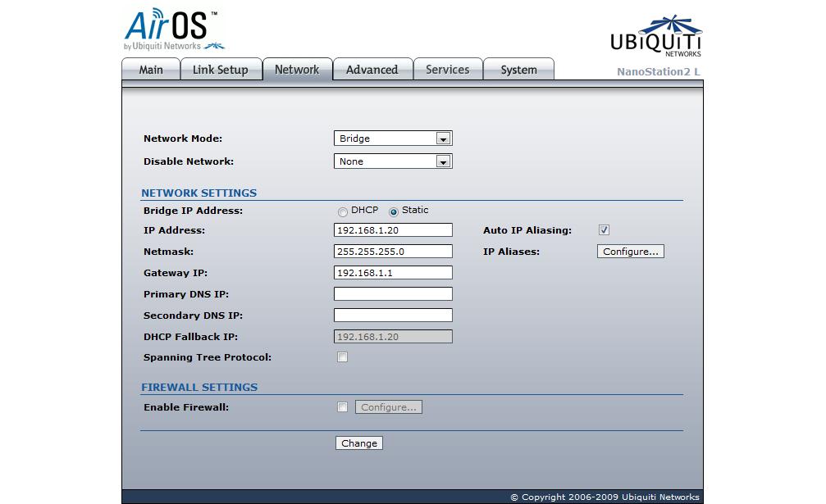The width and height of the screenshot is (826, 504).
Task: Click the Network Mode label
Action: pyautogui.click(x=183, y=138)
